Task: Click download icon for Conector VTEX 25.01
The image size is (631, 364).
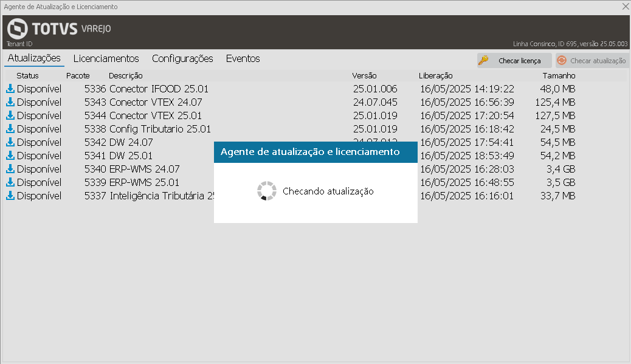Action: (10, 115)
